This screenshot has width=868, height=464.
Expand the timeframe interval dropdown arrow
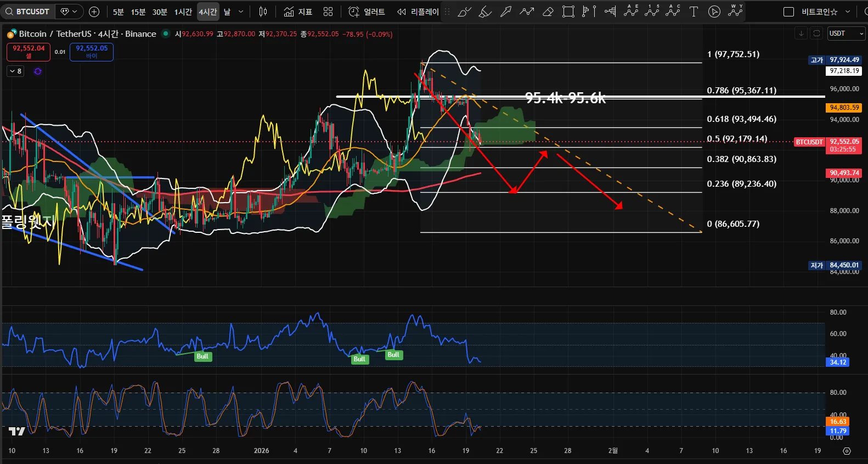240,12
